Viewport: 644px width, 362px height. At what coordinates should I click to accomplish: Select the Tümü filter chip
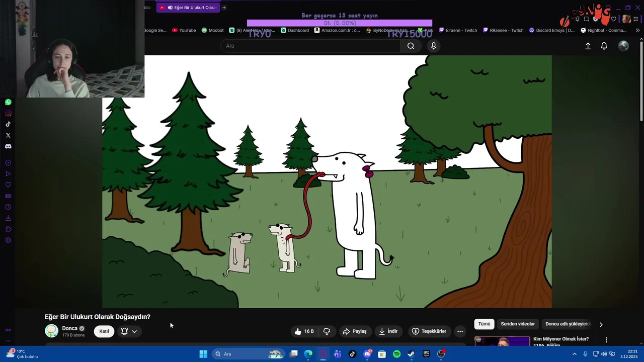pyautogui.click(x=484, y=324)
